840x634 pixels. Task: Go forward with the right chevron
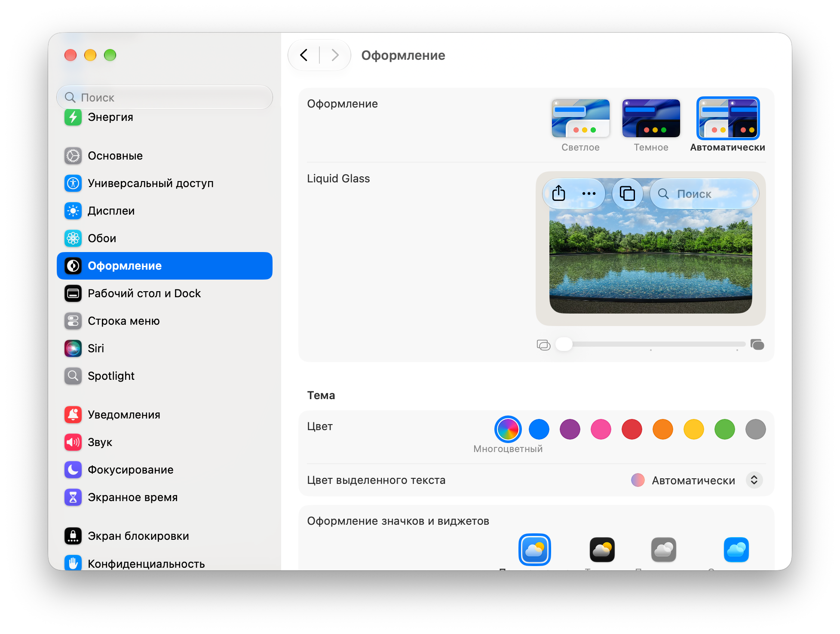[335, 55]
